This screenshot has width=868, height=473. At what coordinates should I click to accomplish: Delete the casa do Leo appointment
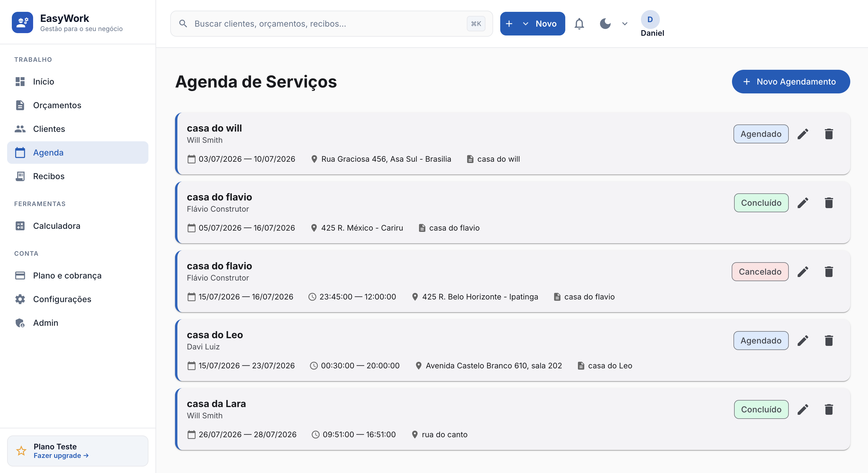point(829,341)
